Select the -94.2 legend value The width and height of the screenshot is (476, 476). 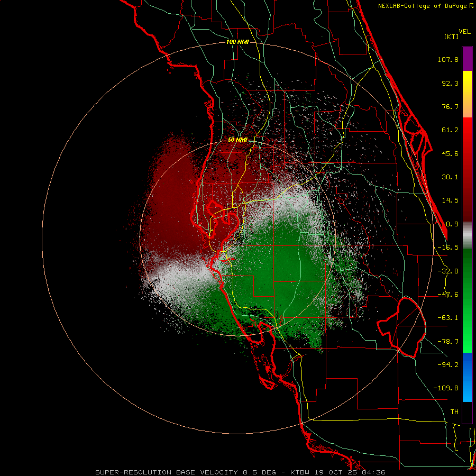448,364
